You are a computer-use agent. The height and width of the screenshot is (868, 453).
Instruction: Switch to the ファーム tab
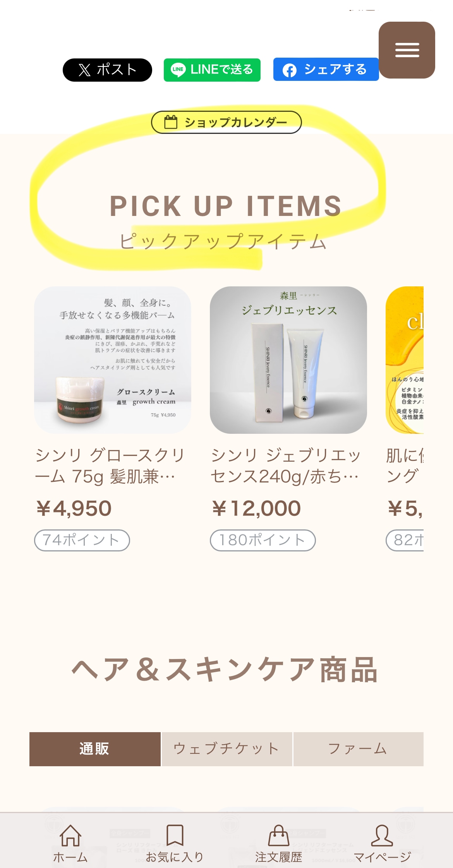click(x=358, y=749)
